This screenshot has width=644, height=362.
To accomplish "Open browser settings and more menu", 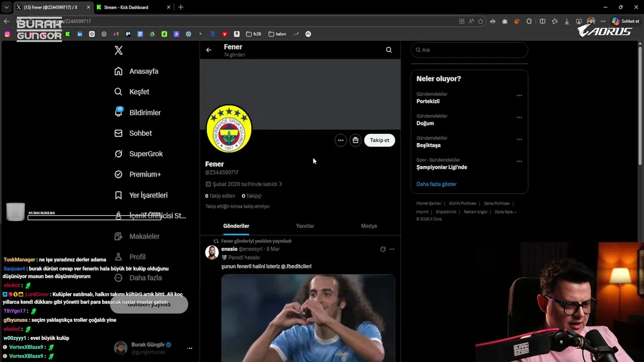I will tap(603, 21).
